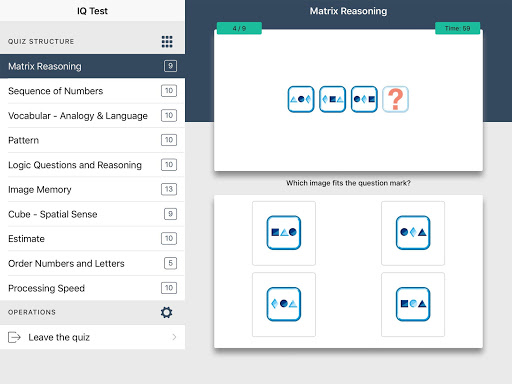Screen dimensions: 512x384
Task: Click the Leave the quiz button
Action: coord(92,337)
